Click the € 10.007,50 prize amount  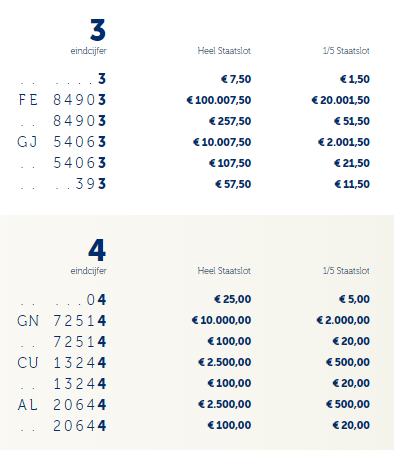[222, 142]
